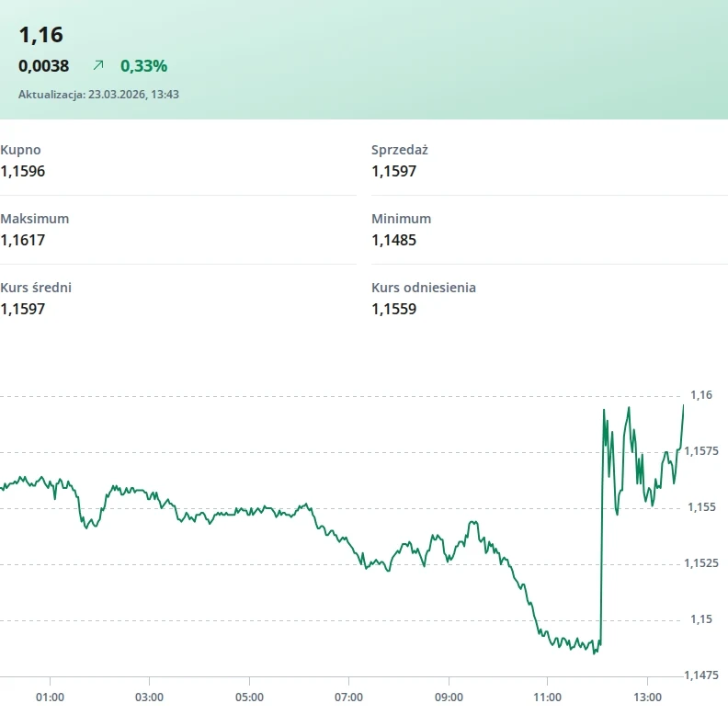The height and width of the screenshot is (726, 728).
Task: Click the green 0,33% percent change
Action: 143,65
